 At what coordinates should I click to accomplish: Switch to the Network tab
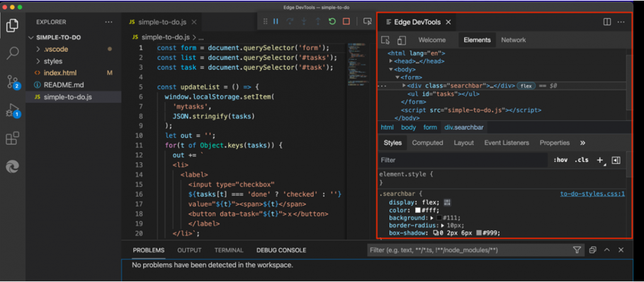pos(513,40)
